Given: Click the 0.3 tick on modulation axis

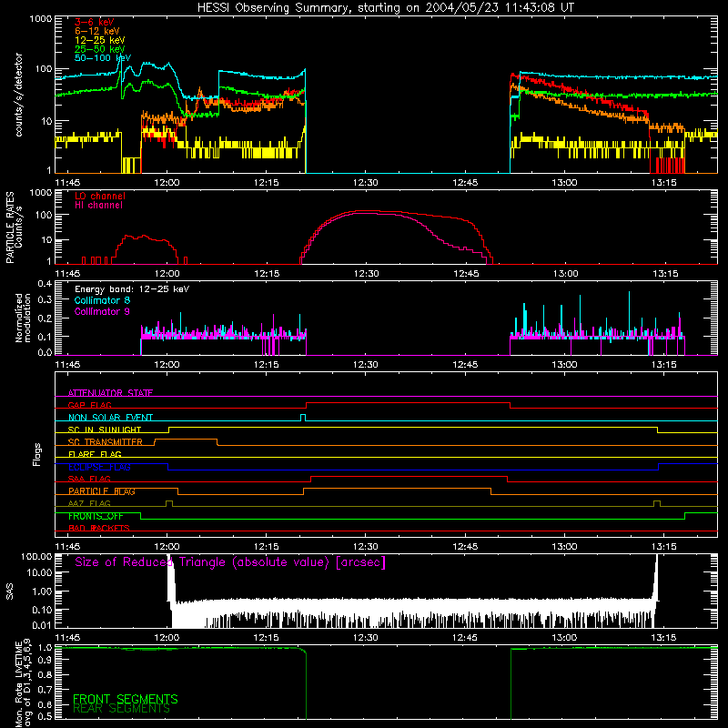Looking at the screenshot, I should [45, 300].
